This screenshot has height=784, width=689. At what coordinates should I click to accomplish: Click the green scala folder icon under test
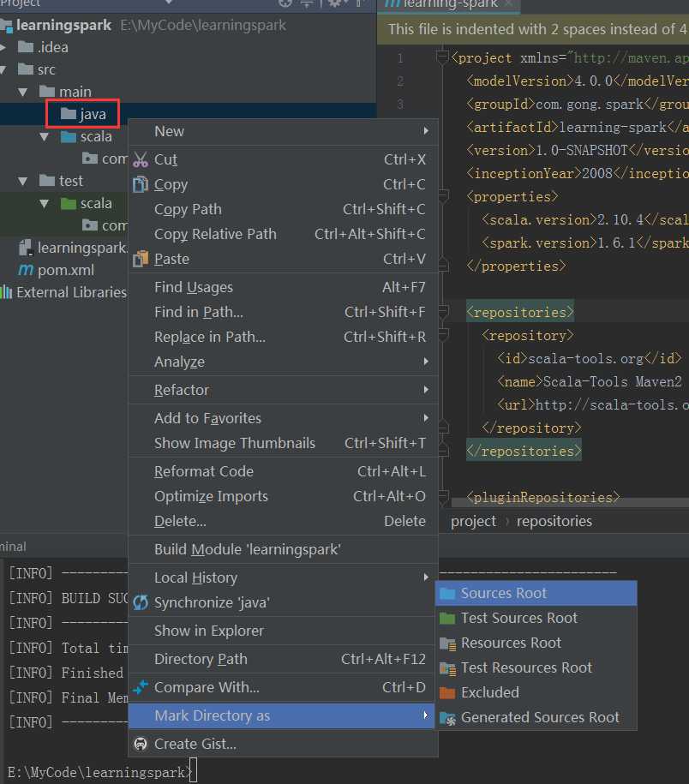point(68,204)
